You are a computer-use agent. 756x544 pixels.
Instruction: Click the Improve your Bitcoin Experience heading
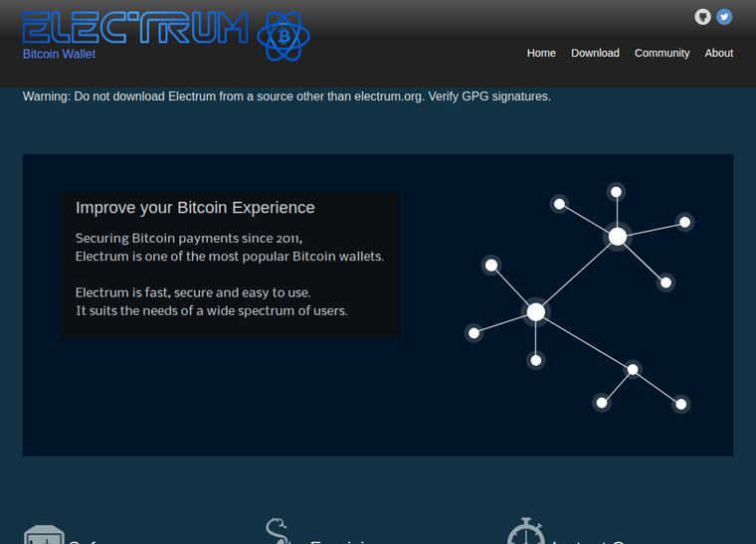point(195,208)
